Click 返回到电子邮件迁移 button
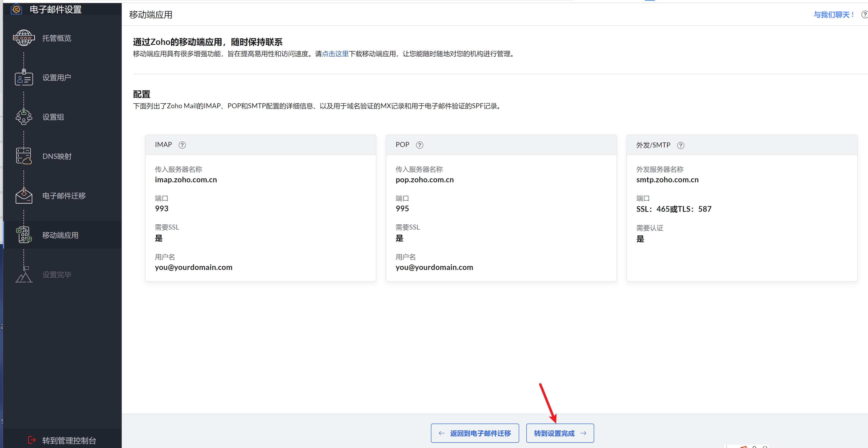The height and width of the screenshot is (448, 868). point(475,433)
